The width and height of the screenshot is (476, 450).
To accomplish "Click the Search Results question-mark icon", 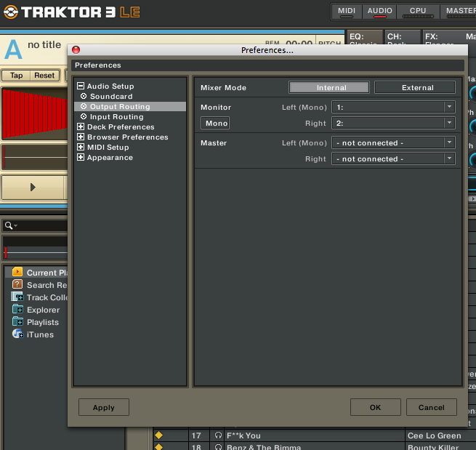I will 17,284.
